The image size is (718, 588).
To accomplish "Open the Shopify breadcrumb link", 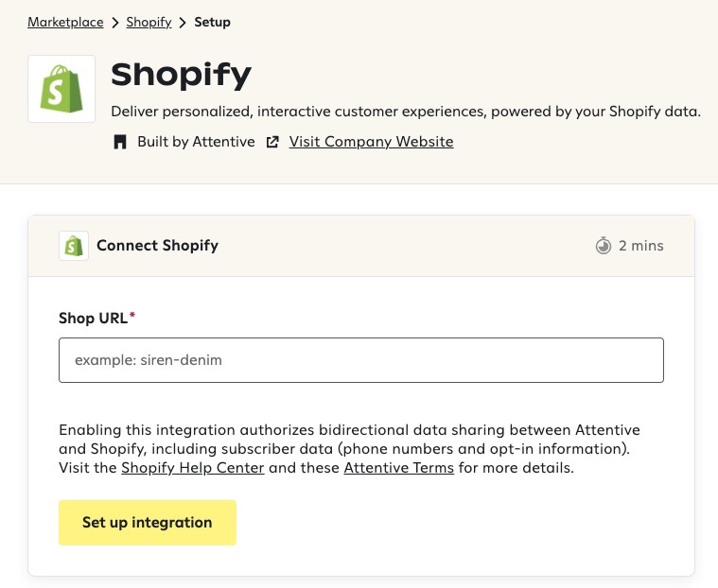I will pyautogui.click(x=149, y=23).
